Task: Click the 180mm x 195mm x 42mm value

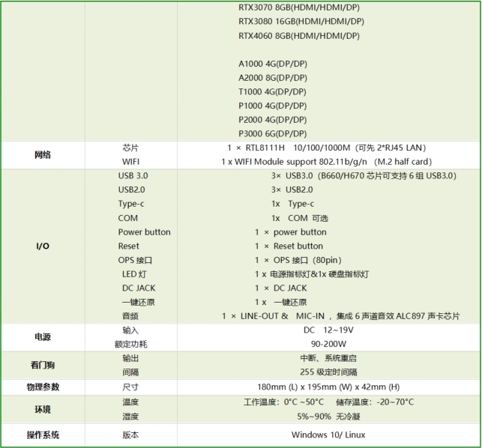Action: (x=328, y=387)
